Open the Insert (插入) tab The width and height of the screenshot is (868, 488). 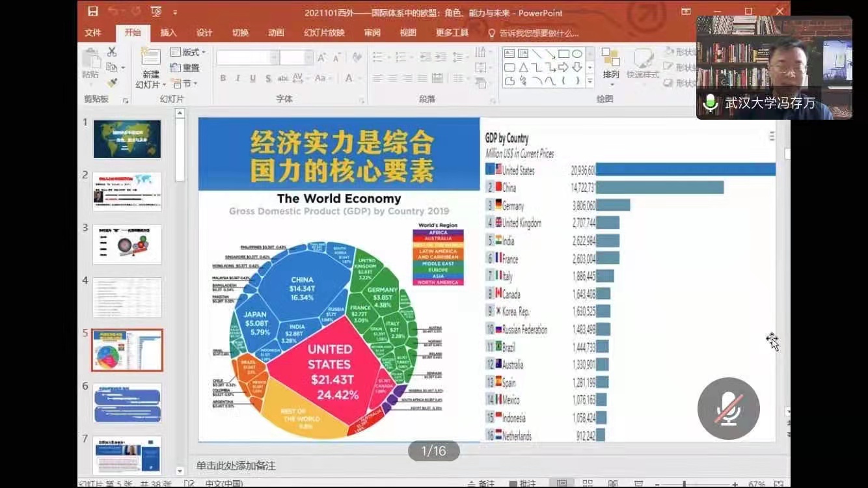169,33
